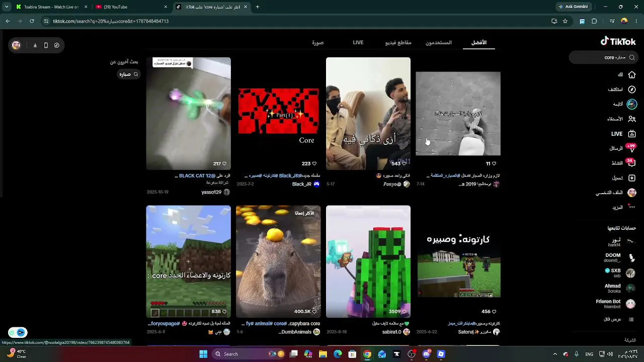
Task: Reload the page with browser refresh icon
Action: [x=32, y=21]
